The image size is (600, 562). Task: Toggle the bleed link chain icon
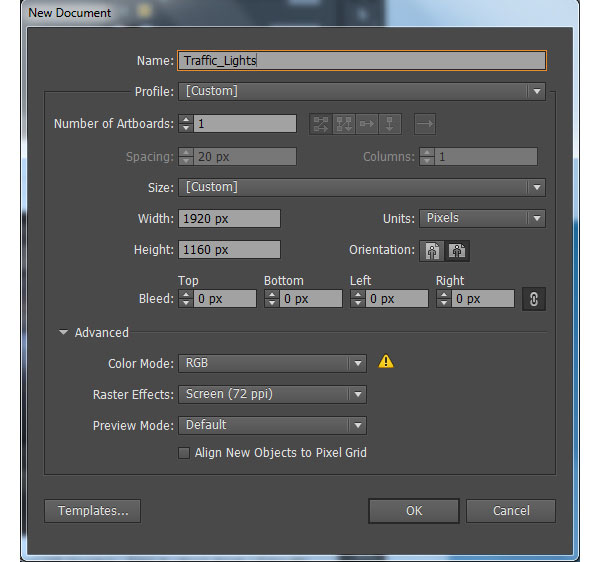click(x=534, y=299)
